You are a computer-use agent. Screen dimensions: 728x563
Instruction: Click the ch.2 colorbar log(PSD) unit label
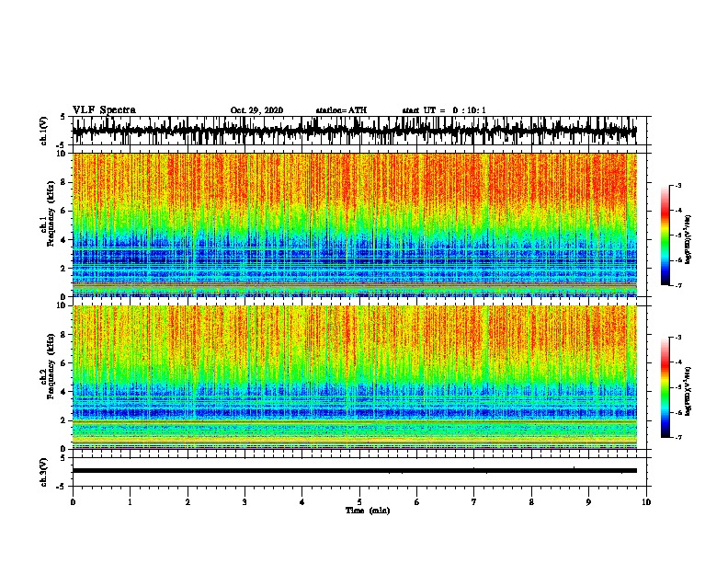tap(688, 391)
